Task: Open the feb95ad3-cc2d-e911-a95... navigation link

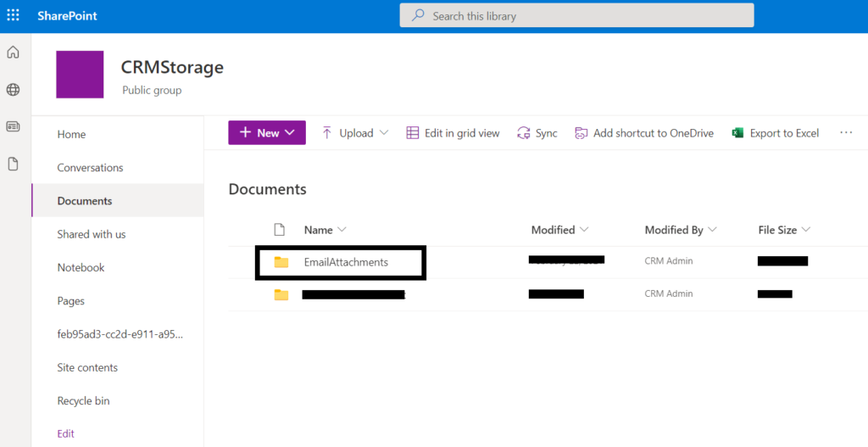Action: [120, 334]
